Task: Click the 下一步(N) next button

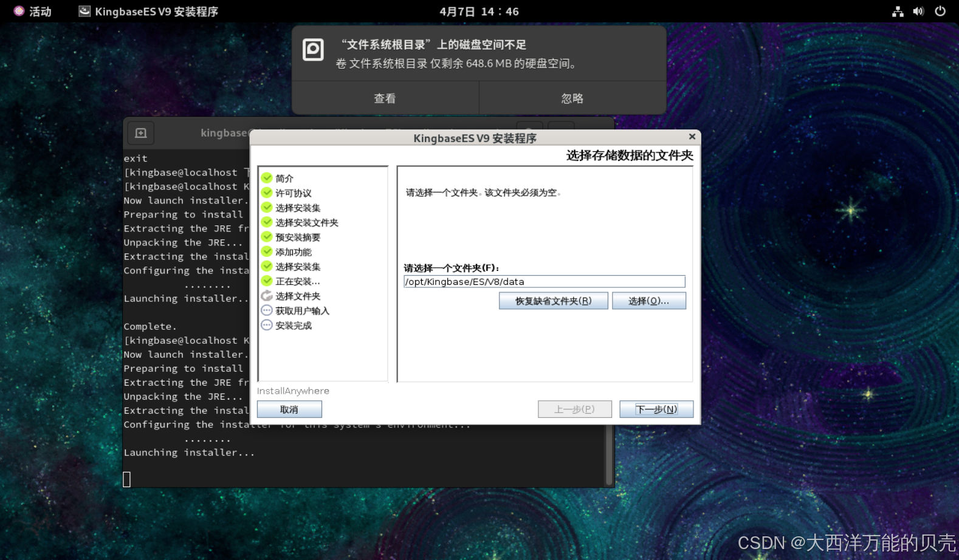Action: (656, 409)
